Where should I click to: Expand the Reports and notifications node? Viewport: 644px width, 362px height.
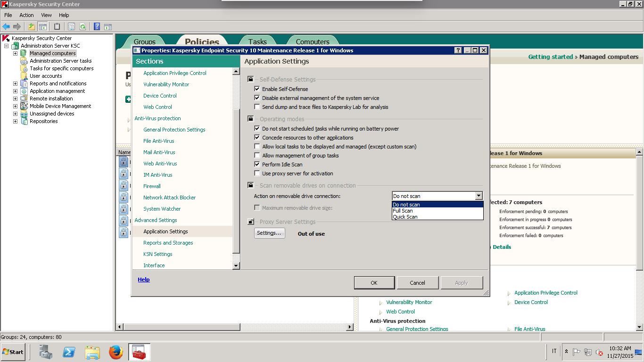[15, 83]
